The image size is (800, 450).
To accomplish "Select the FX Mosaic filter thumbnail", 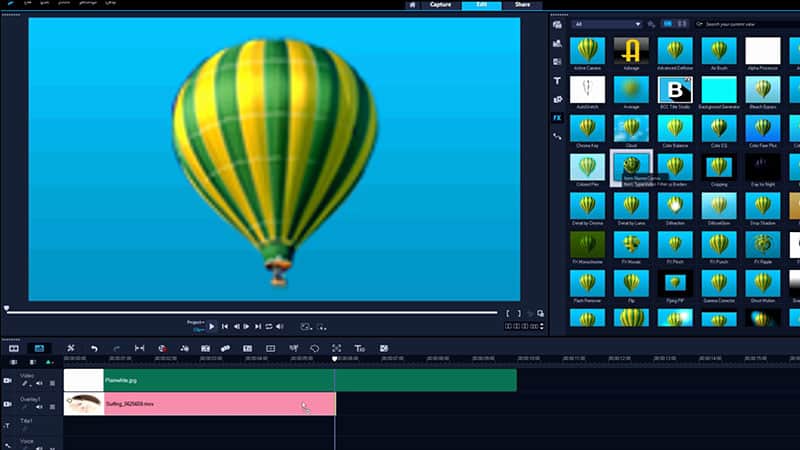I will click(631, 245).
